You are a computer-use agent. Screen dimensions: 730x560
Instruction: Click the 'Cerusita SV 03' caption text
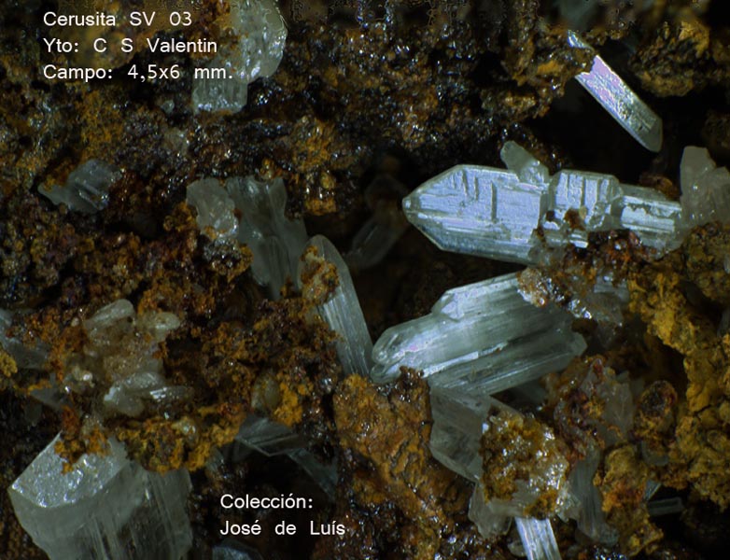point(118,19)
